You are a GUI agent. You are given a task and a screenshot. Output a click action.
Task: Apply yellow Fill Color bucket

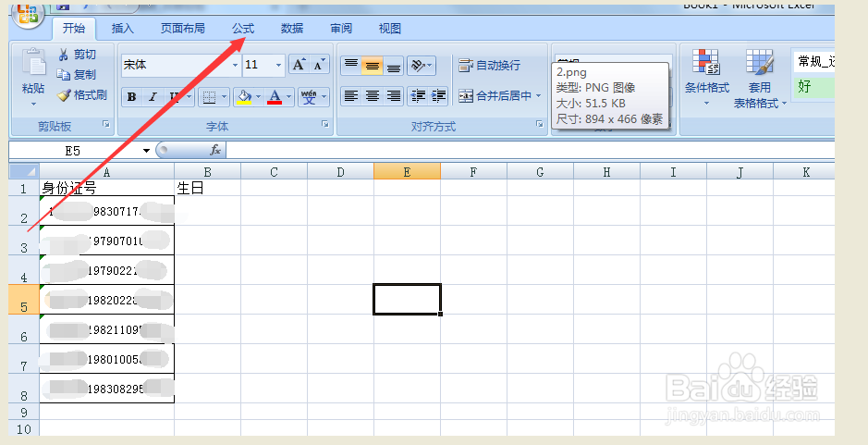point(244,97)
